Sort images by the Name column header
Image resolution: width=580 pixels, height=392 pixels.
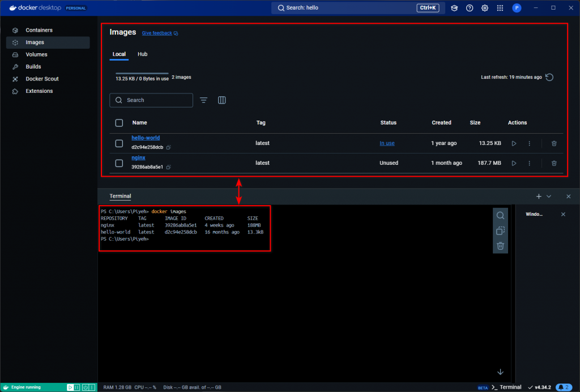139,123
